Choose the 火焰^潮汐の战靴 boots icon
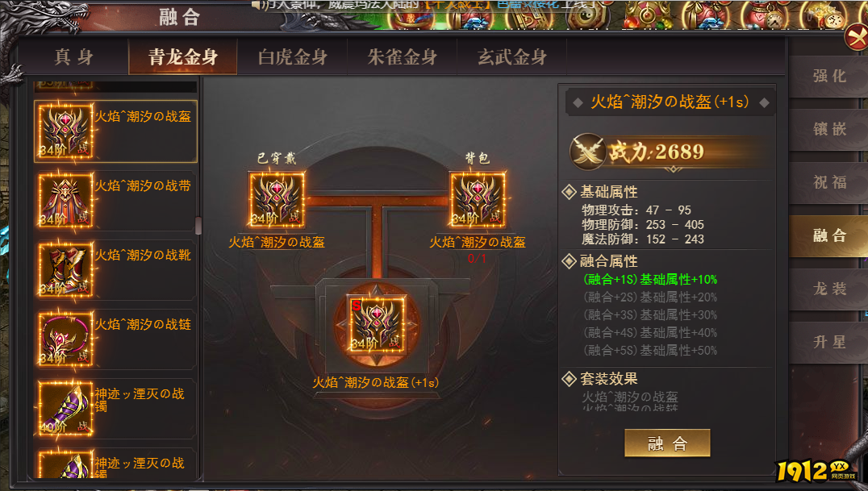This screenshot has height=491, width=868. click(65, 269)
